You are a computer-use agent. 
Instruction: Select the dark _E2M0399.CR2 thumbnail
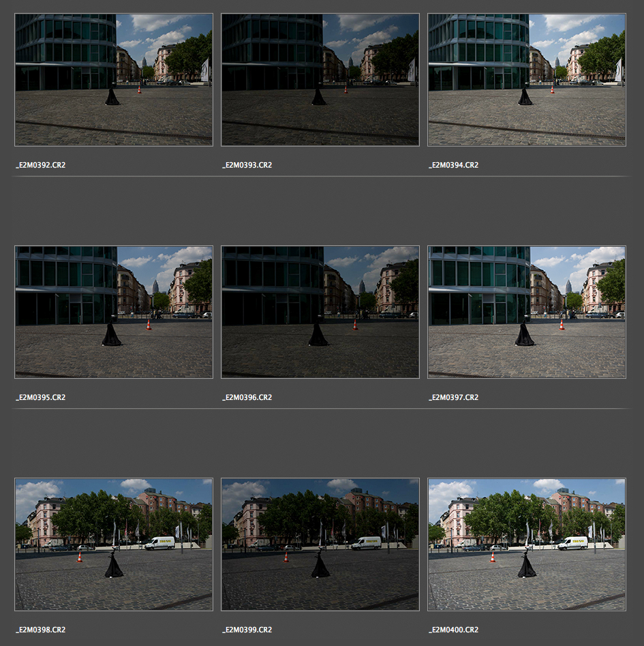point(320,544)
